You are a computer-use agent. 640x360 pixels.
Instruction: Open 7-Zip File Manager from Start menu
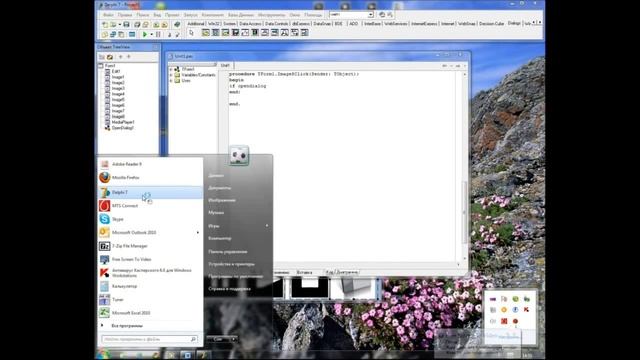150,246
